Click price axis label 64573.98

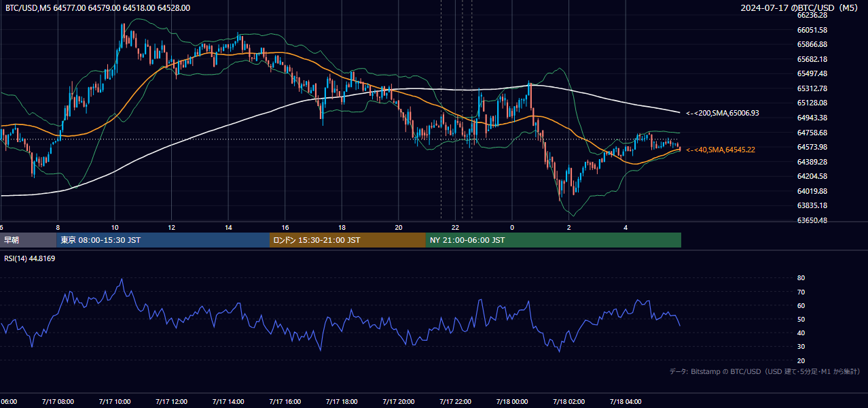pyautogui.click(x=812, y=147)
